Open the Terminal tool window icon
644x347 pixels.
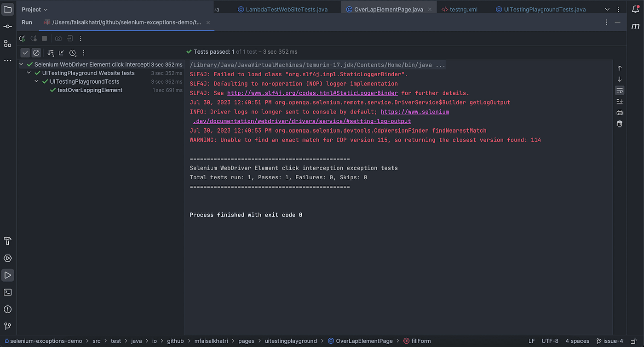click(x=8, y=292)
